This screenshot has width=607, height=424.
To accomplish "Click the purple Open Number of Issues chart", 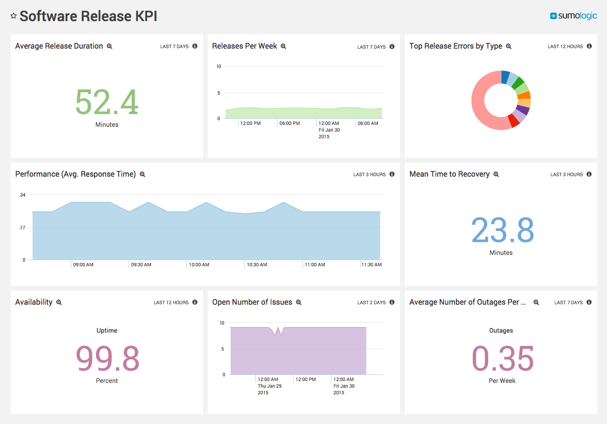I will pyautogui.click(x=298, y=352).
